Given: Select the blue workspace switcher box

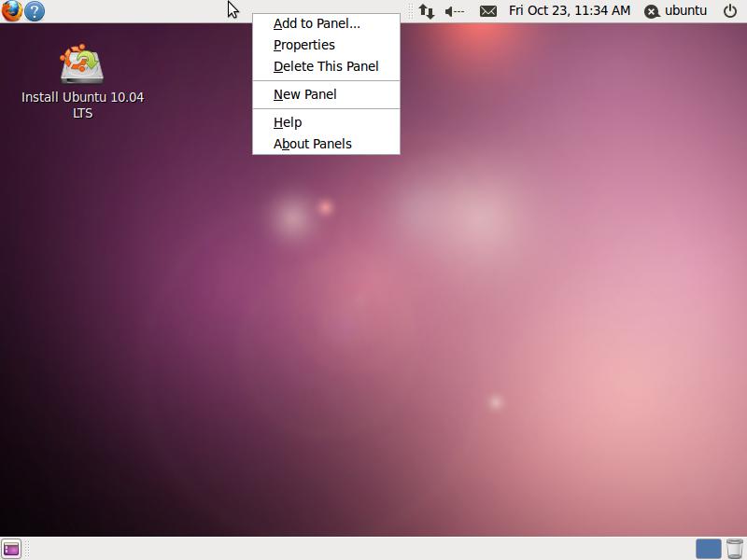Looking at the screenshot, I should pos(709,549).
